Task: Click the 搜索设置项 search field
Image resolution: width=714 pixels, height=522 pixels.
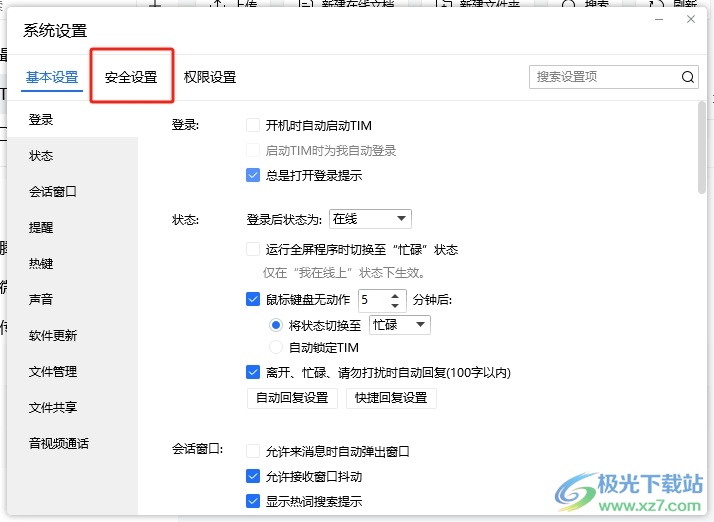Action: pyautogui.click(x=604, y=77)
